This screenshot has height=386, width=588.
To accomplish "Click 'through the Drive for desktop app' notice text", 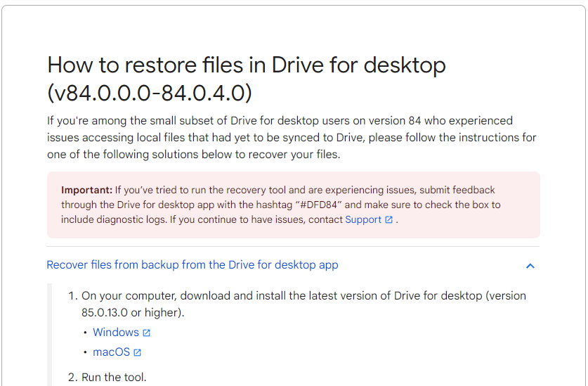I will click(x=141, y=205).
